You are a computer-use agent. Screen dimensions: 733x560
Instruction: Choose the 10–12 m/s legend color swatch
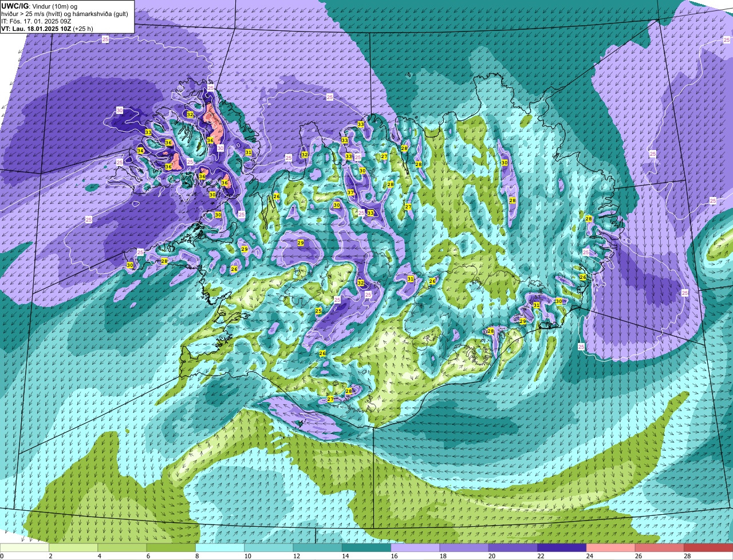[269, 548]
